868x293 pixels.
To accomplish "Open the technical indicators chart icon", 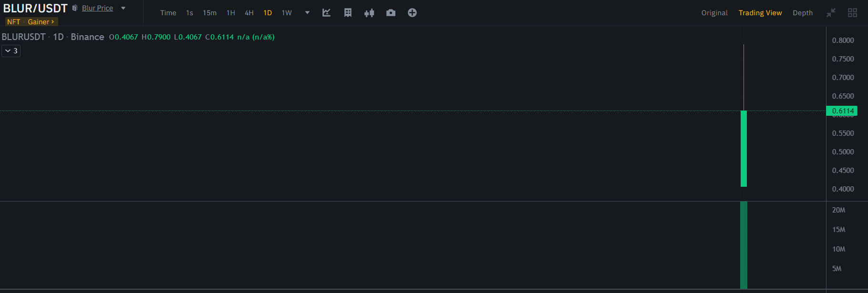I will click(326, 13).
